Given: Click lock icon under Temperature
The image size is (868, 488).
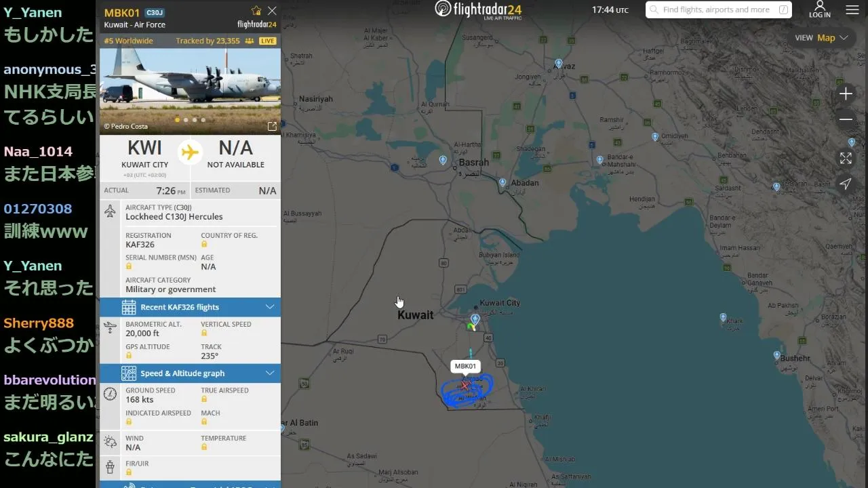Looking at the screenshot, I should 204,447.
